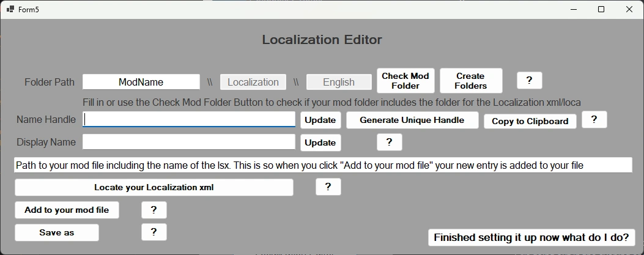Click the mod file path text field
The image size is (644, 255).
pos(322,165)
